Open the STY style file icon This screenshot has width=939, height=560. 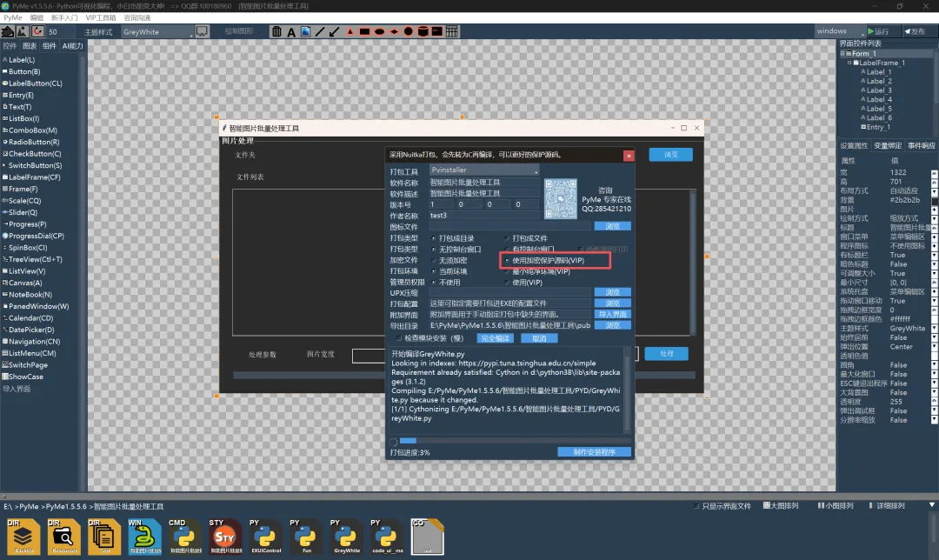(225, 537)
